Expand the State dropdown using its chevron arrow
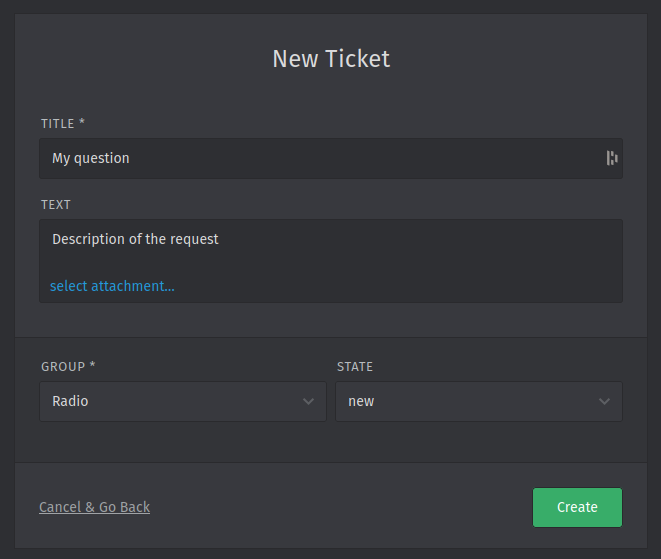This screenshot has width=661, height=559. (604, 401)
